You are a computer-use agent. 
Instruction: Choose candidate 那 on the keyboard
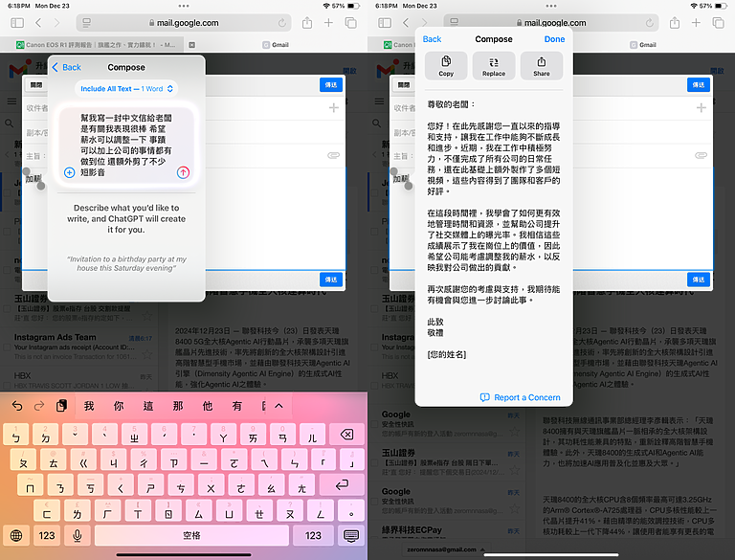coord(178,406)
